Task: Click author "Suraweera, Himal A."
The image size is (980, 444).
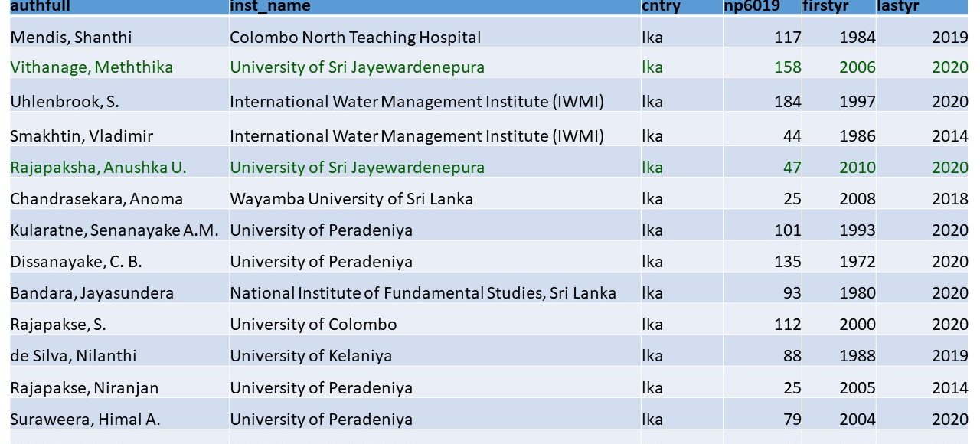Action: tap(85, 420)
